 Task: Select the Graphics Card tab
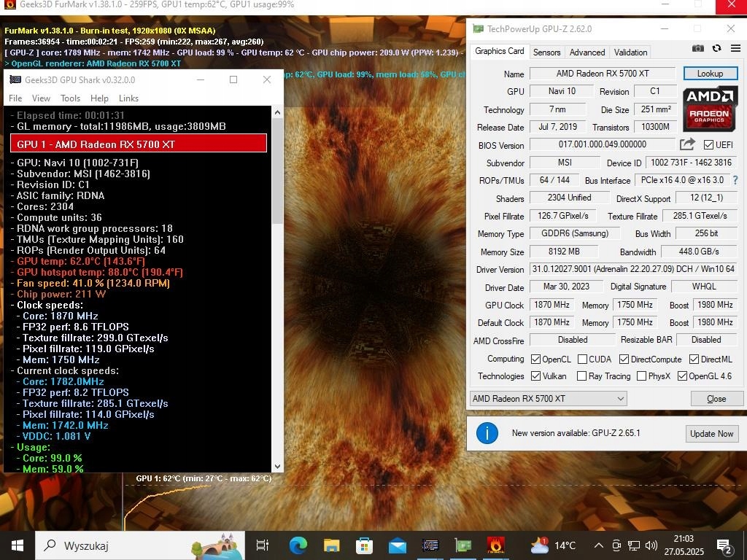click(x=499, y=51)
